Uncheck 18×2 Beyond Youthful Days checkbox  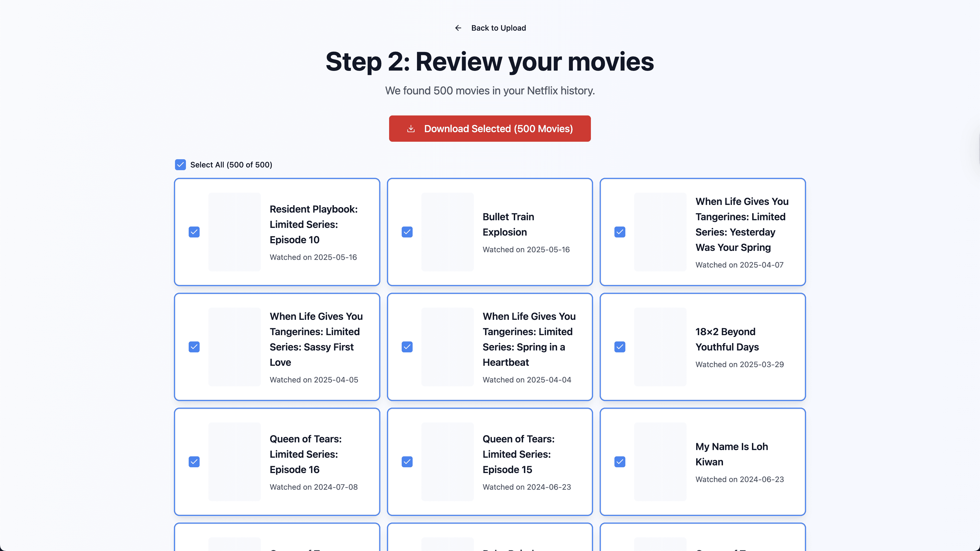[x=620, y=347]
